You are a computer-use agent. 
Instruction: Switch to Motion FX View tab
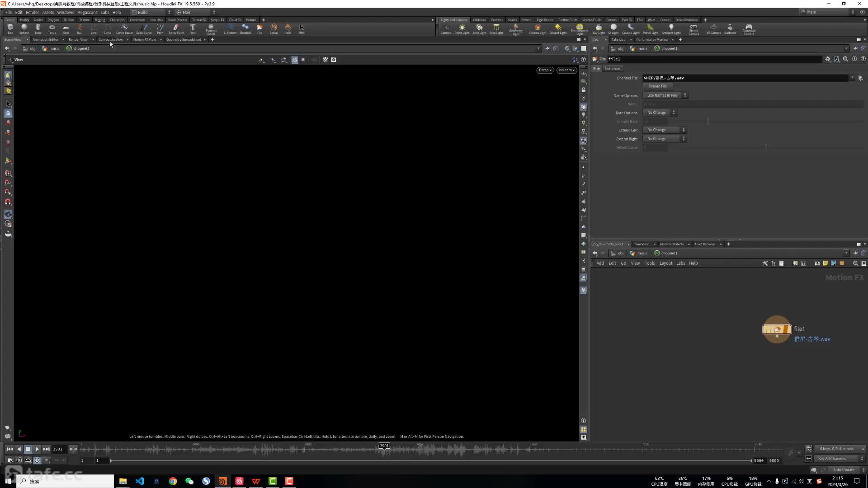tap(144, 39)
